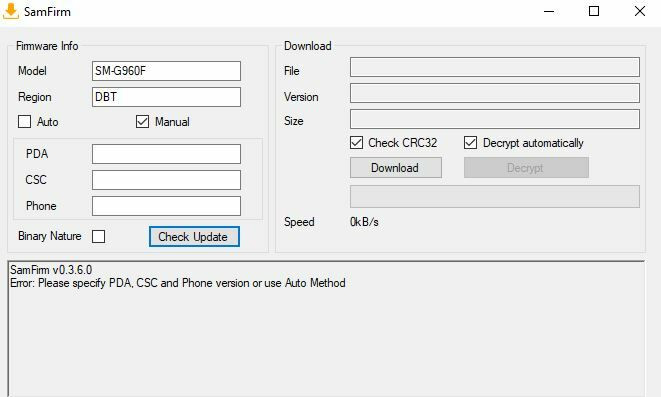The image size is (661, 397).
Task: Start the firmware Download button
Action: pyautogui.click(x=395, y=168)
